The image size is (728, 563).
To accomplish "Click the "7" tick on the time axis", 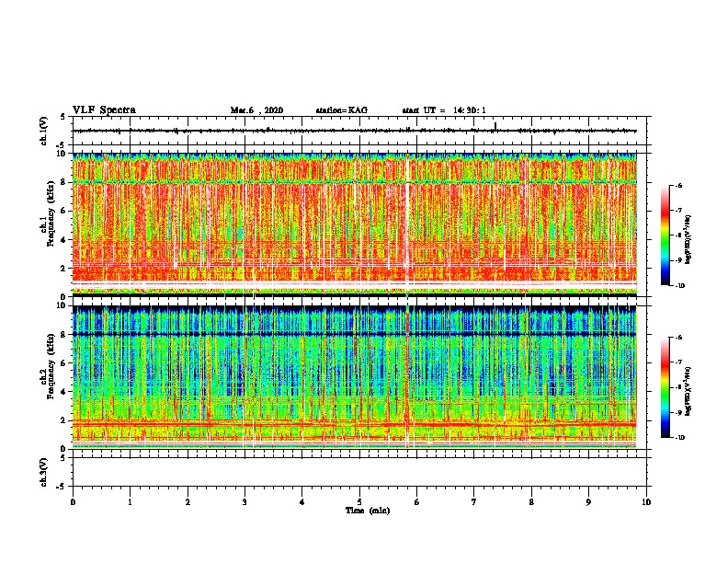I will click(474, 501).
